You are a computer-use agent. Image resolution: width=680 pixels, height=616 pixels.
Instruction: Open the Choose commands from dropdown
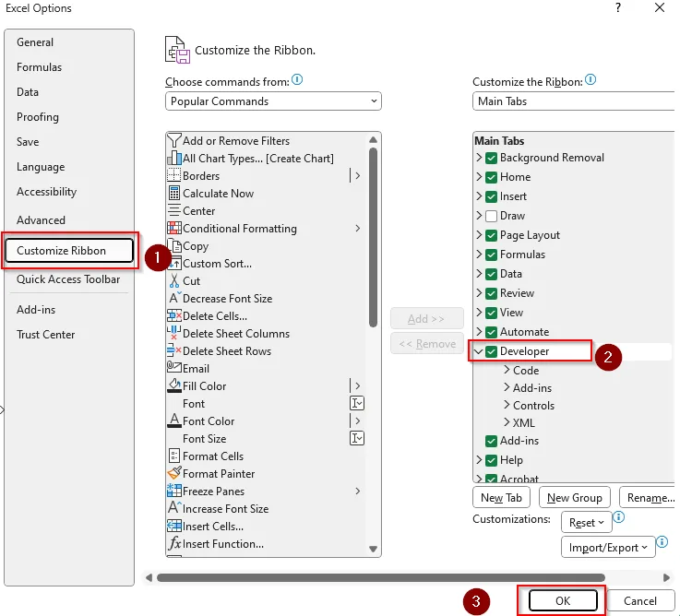[273, 101]
